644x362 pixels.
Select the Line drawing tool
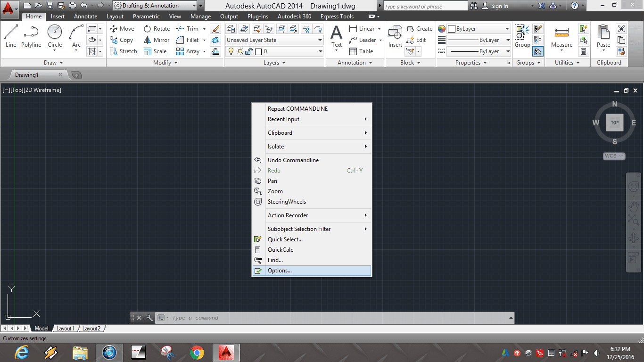click(10, 36)
